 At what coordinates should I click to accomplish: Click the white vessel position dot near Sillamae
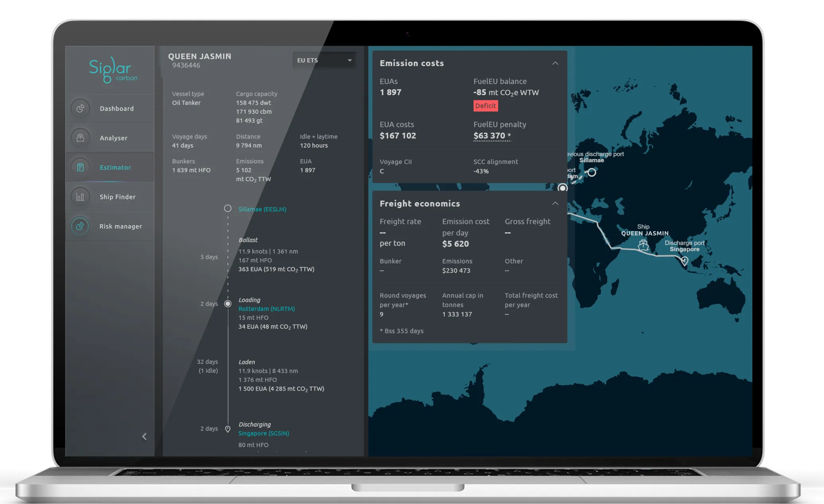(562, 187)
